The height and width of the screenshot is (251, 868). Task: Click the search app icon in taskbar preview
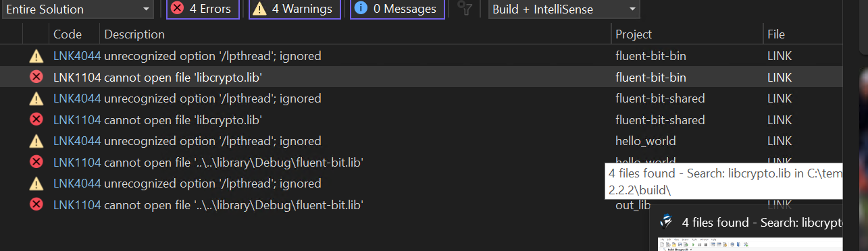click(x=667, y=222)
